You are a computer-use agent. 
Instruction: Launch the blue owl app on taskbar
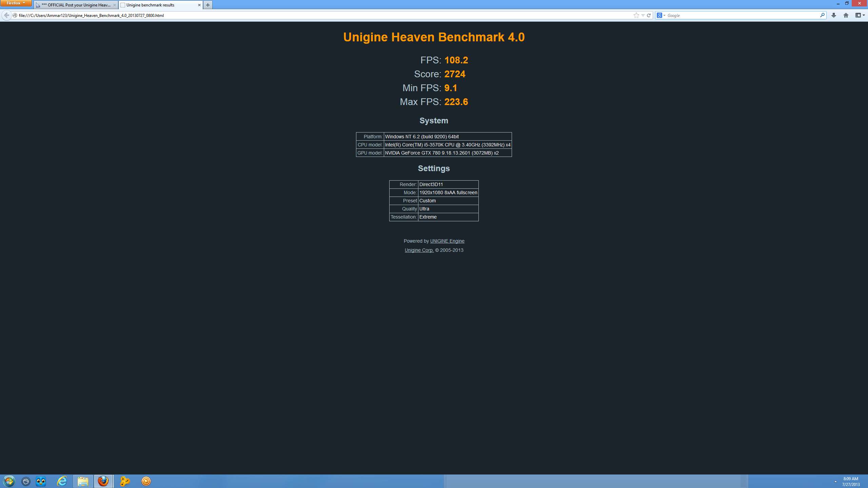[41, 481]
